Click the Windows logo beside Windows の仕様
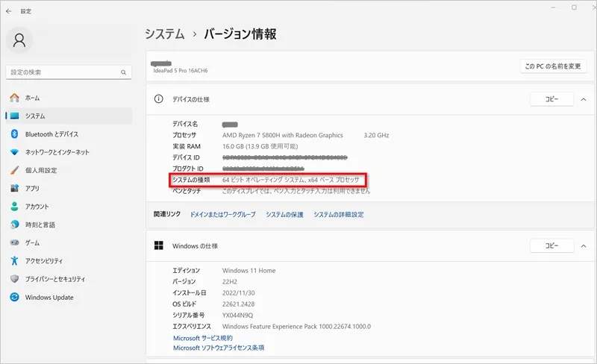The width and height of the screenshot is (597, 364). click(x=158, y=245)
